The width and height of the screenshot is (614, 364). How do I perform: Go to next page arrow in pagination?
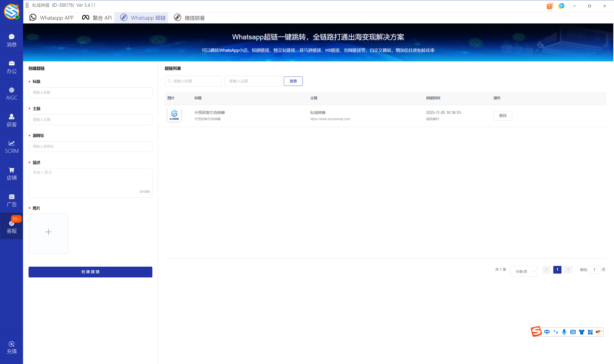click(568, 270)
